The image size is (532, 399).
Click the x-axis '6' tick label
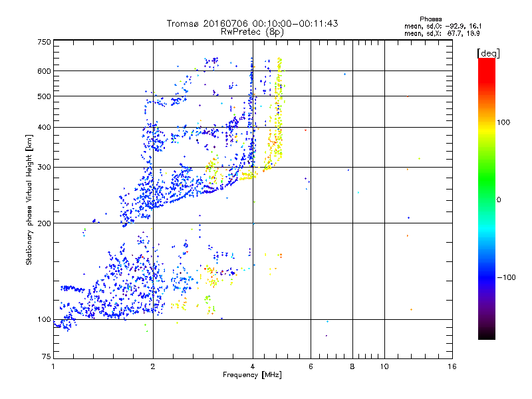tap(311, 366)
